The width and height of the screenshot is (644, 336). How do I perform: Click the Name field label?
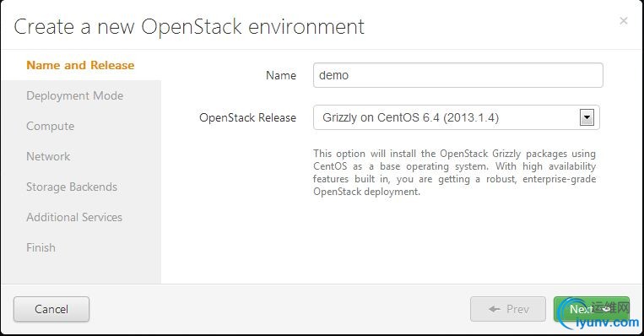coord(281,75)
